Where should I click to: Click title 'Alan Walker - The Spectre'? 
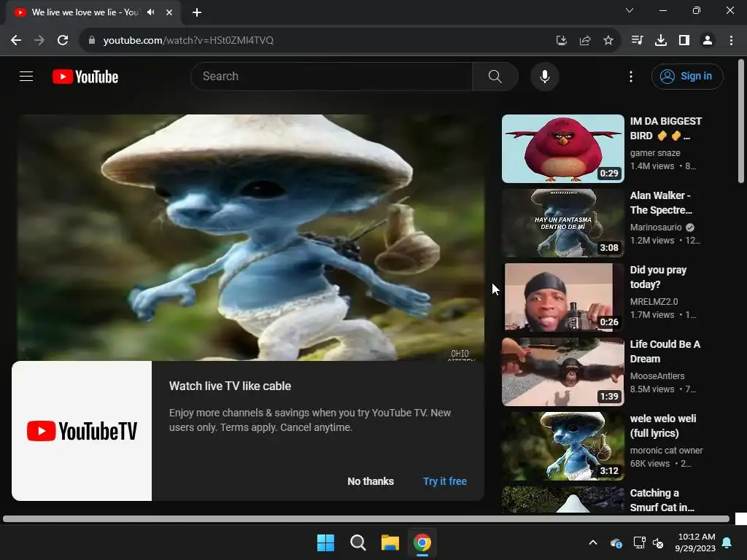pyautogui.click(x=661, y=203)
